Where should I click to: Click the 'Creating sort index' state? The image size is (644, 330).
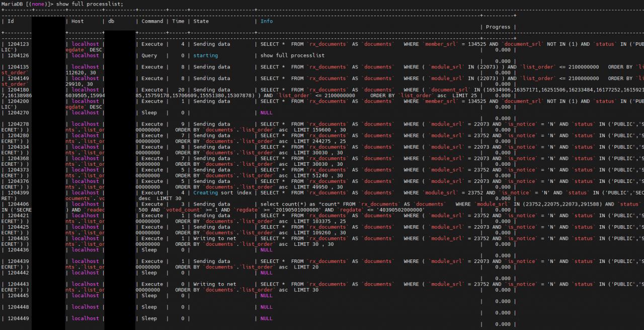(x=221, y=193)
